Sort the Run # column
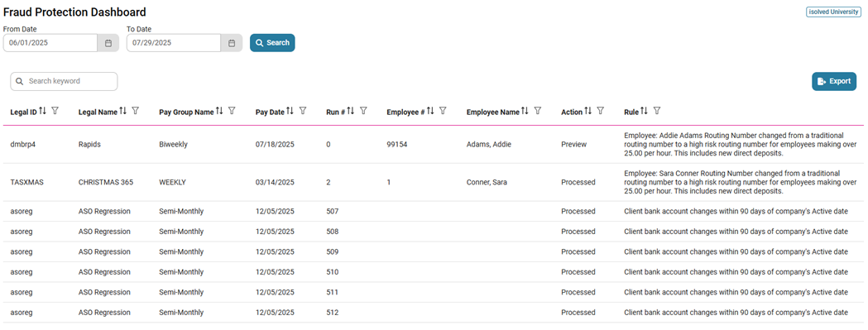This screenshot has width=868, height=330. pos(351,112)
